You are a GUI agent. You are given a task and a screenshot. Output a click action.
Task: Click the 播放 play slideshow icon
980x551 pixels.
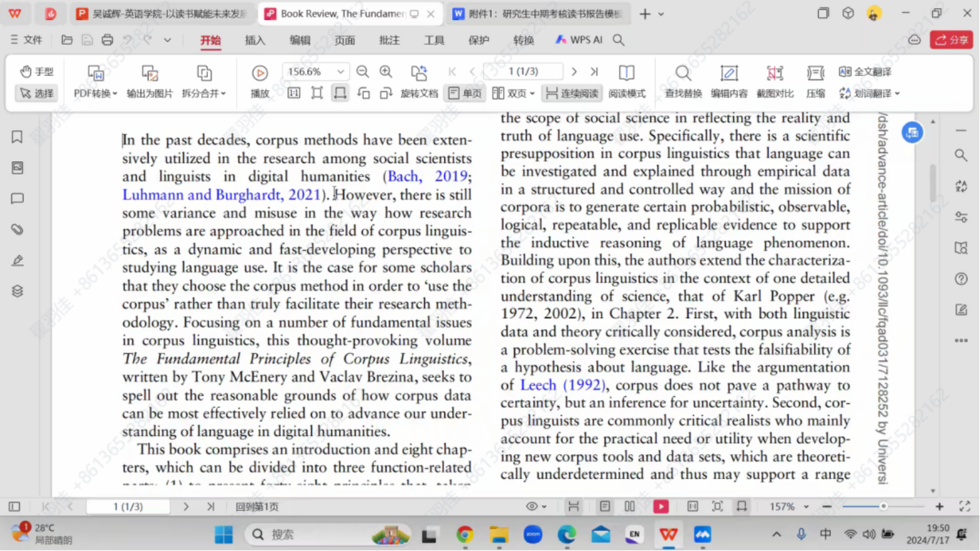260,74
